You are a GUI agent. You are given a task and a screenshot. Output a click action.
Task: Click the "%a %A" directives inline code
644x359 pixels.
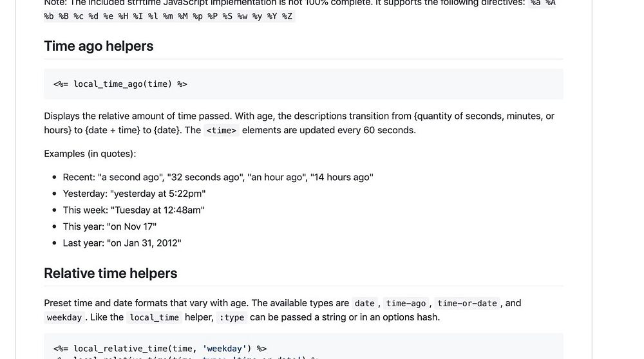[542, 3]
